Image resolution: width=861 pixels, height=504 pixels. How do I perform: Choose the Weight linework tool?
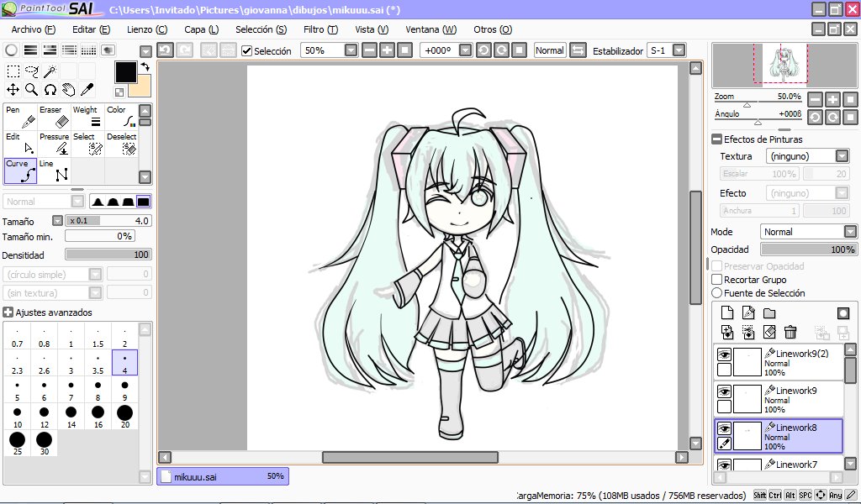pos(87,117)
